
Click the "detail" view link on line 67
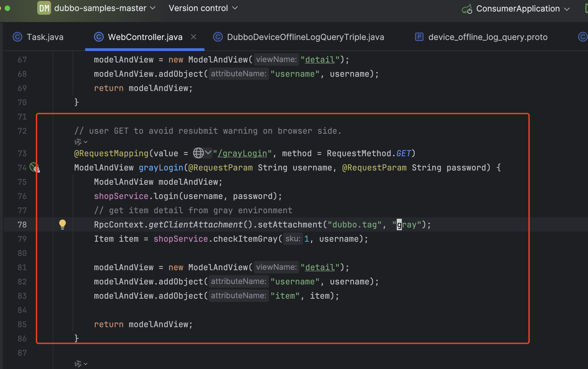[x=320, y=60]
